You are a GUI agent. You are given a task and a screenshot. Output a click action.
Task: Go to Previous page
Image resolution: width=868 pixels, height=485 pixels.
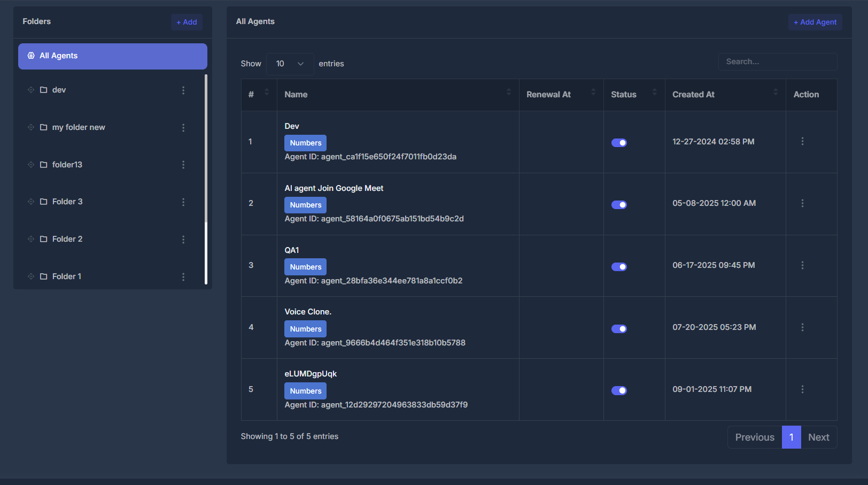(755, 437)
